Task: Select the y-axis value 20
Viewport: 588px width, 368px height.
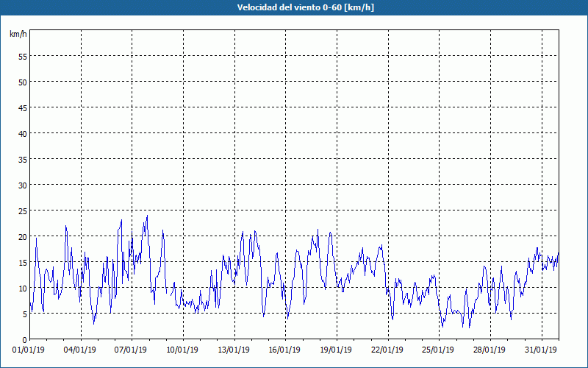Action: pyautogui.click(x=23, y=236)
